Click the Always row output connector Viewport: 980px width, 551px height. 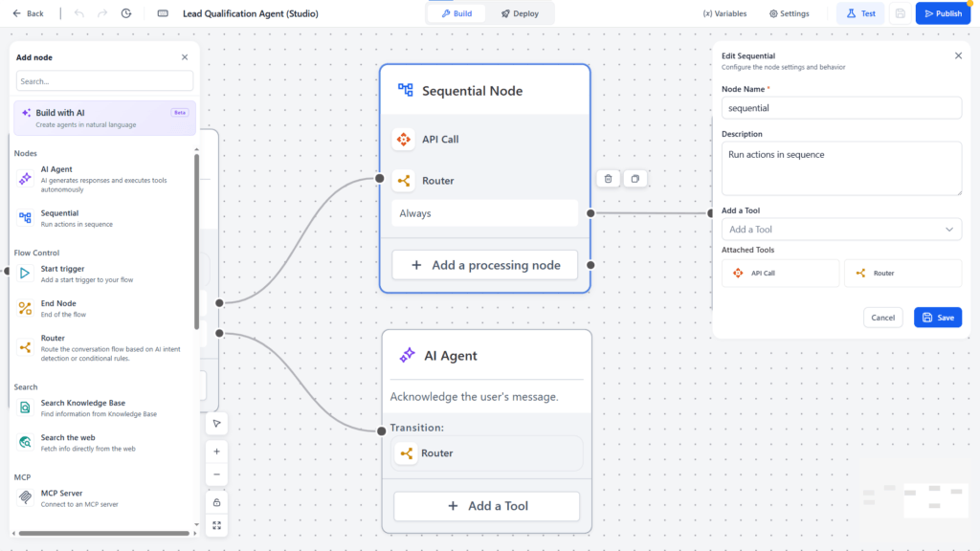click(590, 213)
